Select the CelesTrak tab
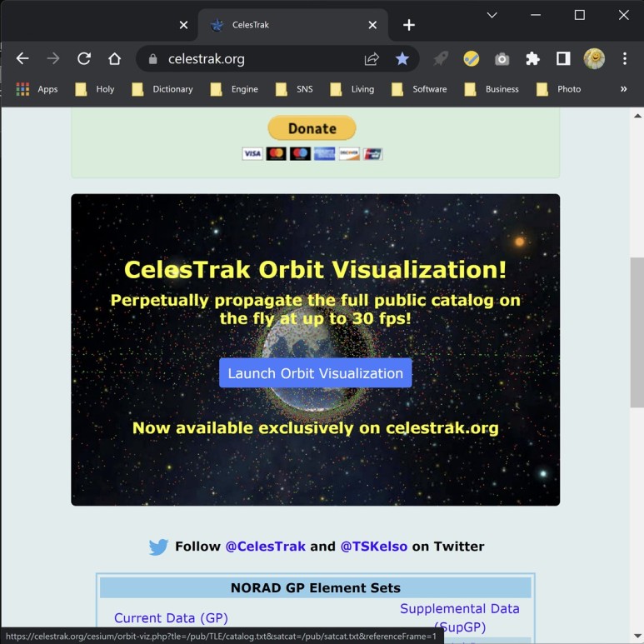Image resolution: width=644 pixels, height=644 pixels. (x=292, y=25)
